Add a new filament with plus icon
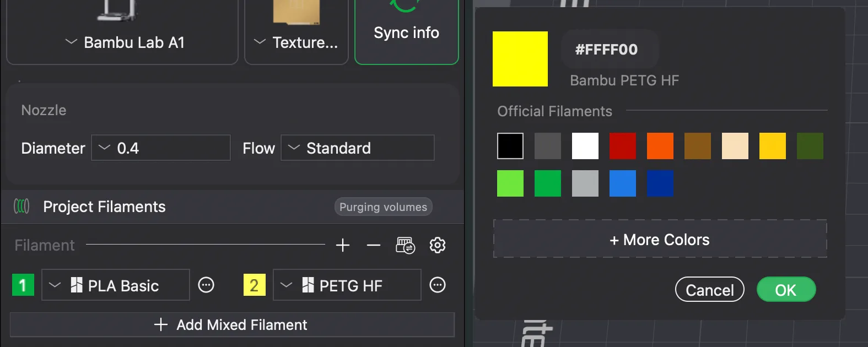868x347 pixels. coord(343,245)
